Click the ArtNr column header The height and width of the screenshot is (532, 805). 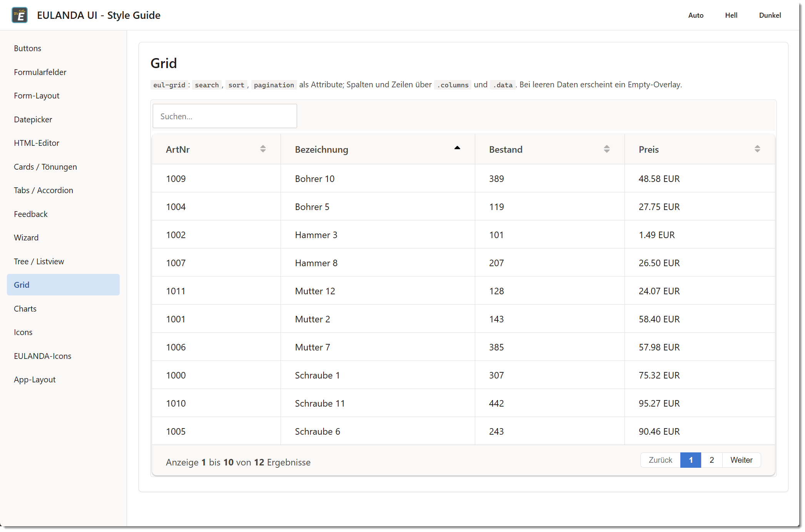coord(216,149)
